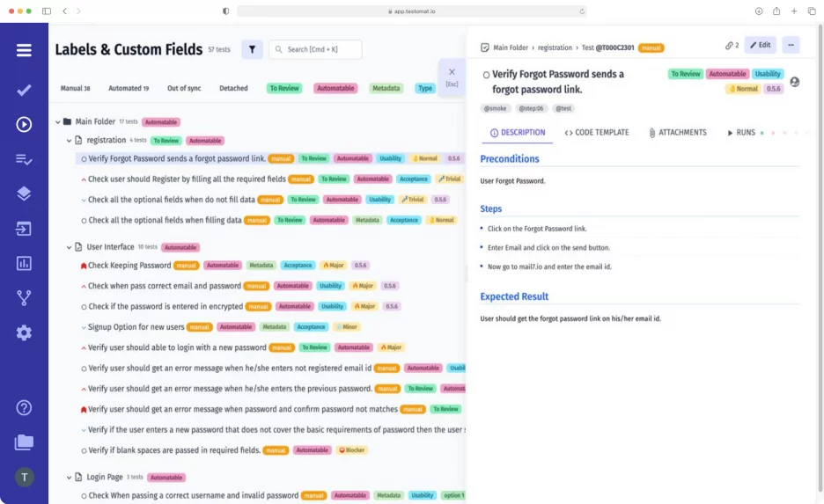Click the filter funnel button
The width and height of the screenshot is (824, 504).
(252, 49)
